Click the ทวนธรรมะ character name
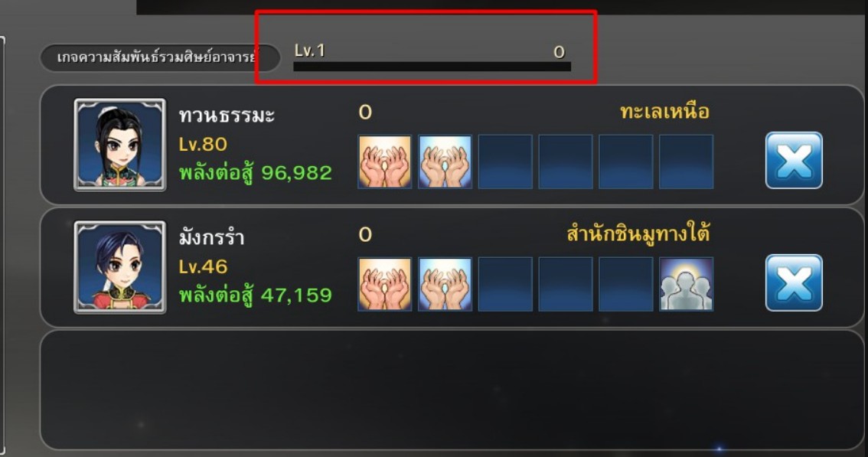The width and height of the screenshot is (868, 457). click(227, 116)
